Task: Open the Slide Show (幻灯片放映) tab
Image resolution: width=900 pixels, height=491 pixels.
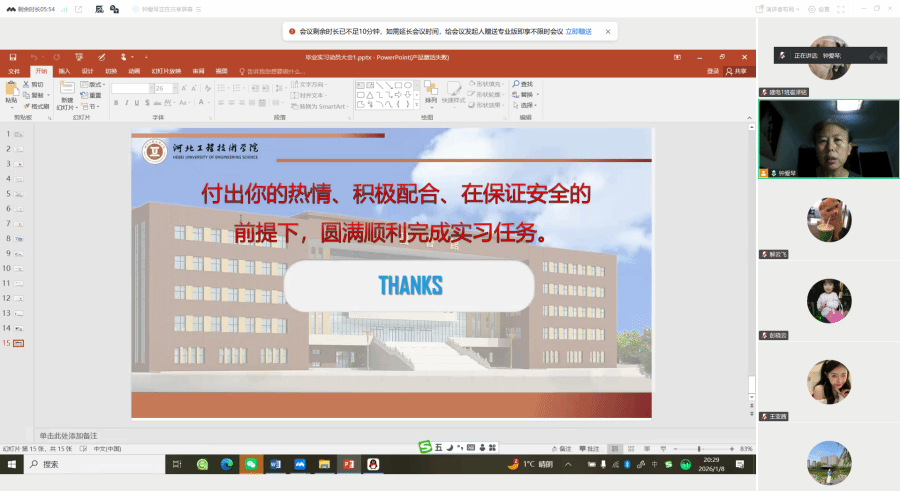Action: click(166, 71)
